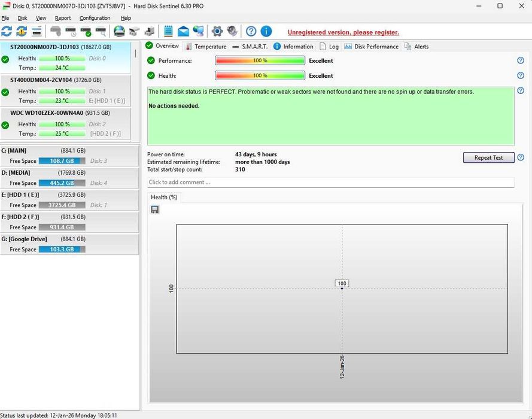The image size is (532, 419).
Task: Click the disk with clock icon
Action: point(71,32)
